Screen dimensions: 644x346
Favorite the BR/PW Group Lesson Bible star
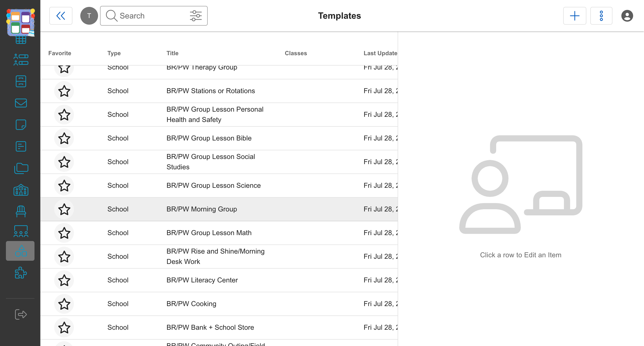click(x=64, y=138)
